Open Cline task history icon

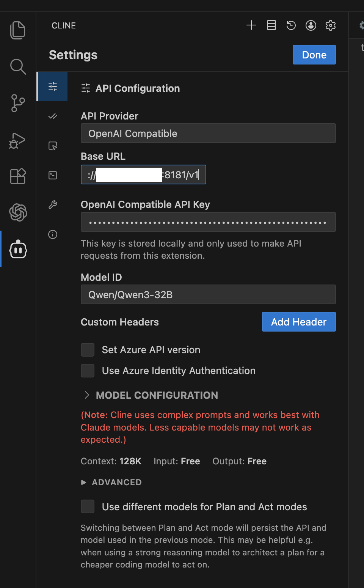pos(291,25)
